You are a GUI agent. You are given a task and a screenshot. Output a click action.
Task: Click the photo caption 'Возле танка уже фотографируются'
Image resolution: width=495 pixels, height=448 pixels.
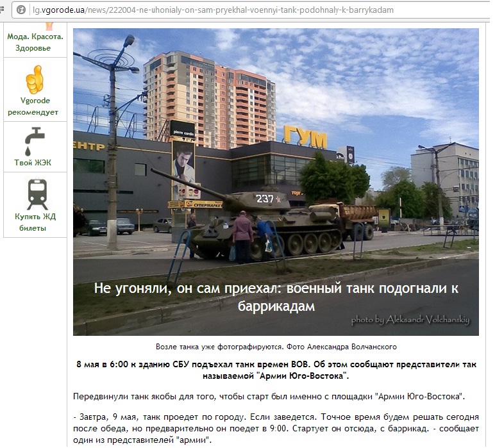[276, 347]
